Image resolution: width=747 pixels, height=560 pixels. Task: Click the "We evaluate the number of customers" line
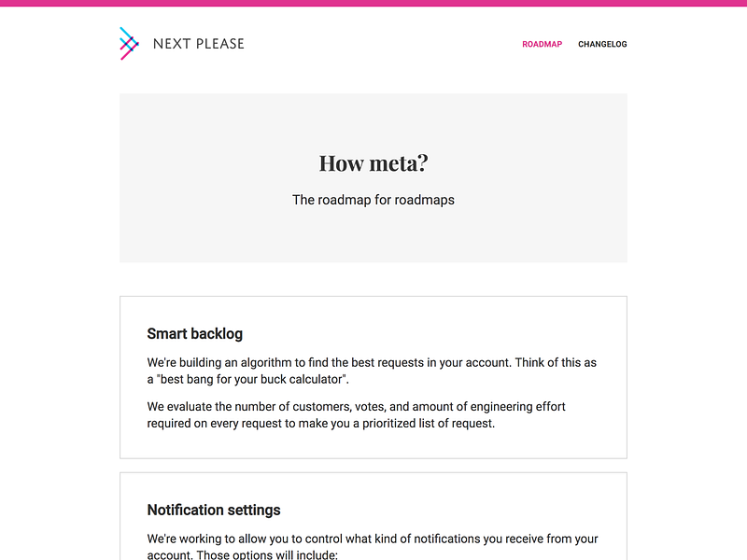click(x=356, y=406)
